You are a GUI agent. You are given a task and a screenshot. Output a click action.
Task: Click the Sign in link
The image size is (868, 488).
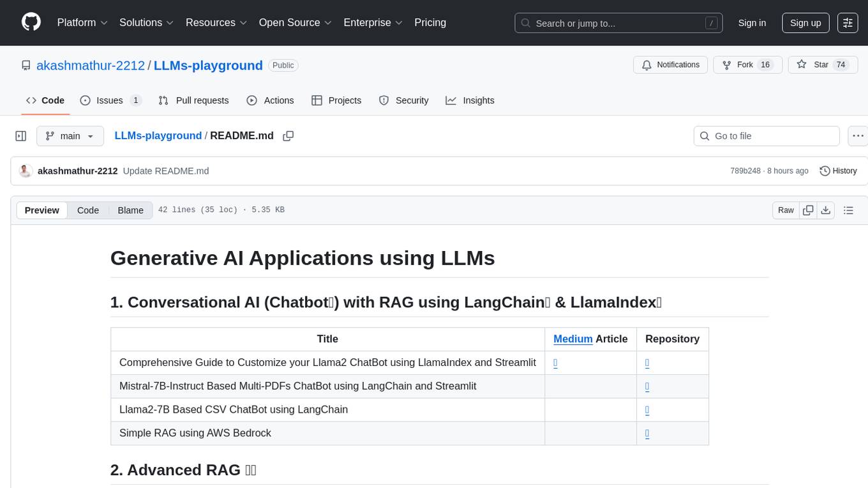pos(752,23)
